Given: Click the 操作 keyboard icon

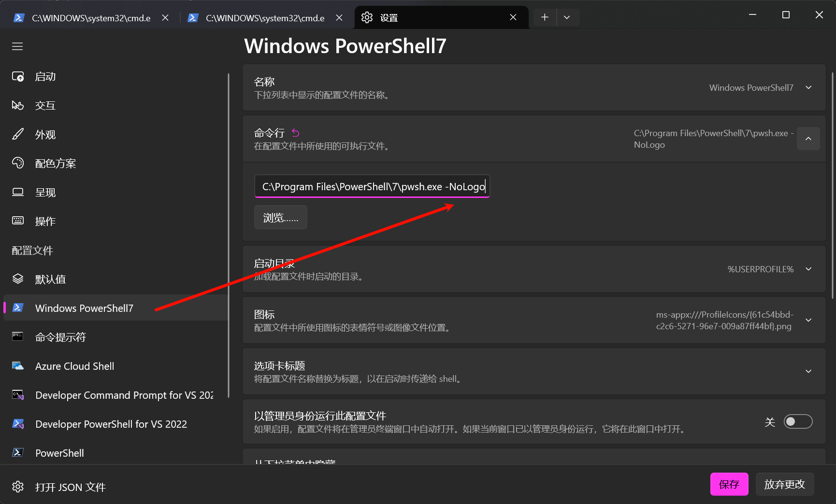Looking at the screenshot, I should tap(18, 221).
